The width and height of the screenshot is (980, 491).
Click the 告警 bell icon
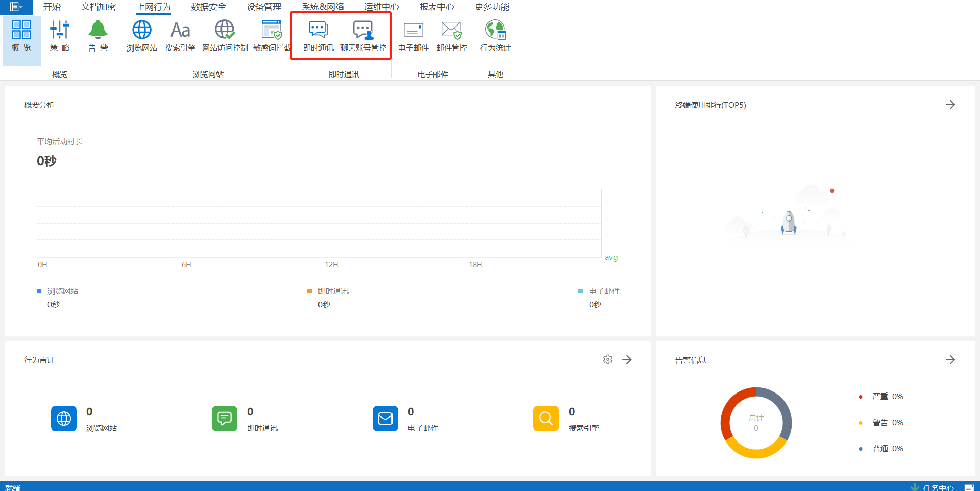point(98,31)
